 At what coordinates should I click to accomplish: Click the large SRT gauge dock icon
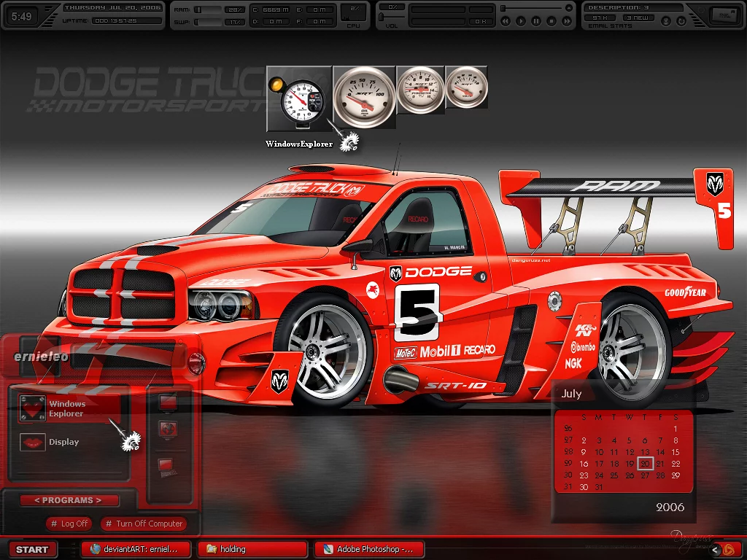364,97
